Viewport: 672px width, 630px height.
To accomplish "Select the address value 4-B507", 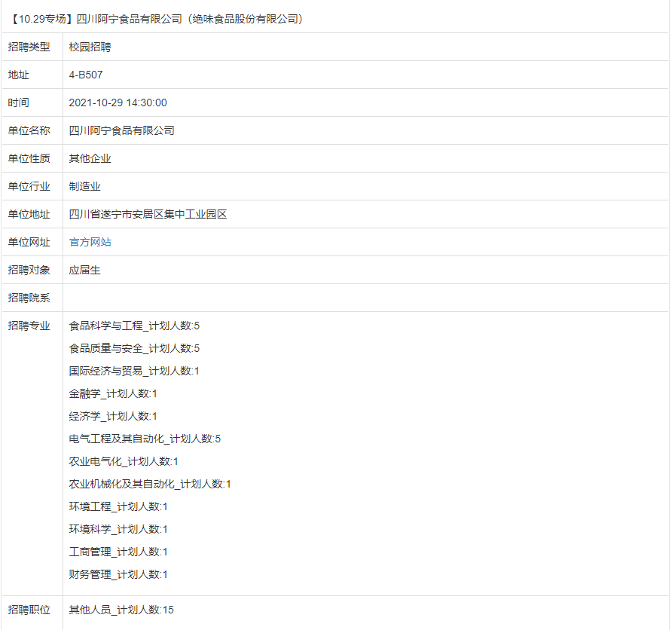I will (86, 75).
